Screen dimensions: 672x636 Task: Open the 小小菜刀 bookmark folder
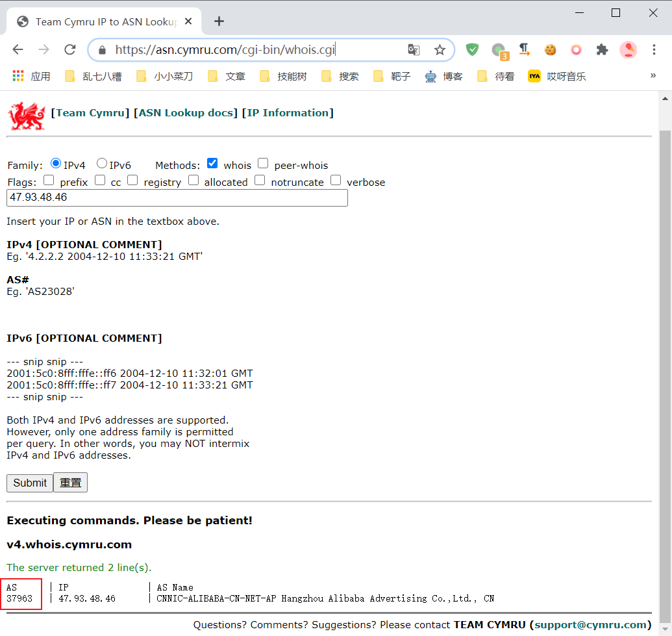tap(164, 77)
